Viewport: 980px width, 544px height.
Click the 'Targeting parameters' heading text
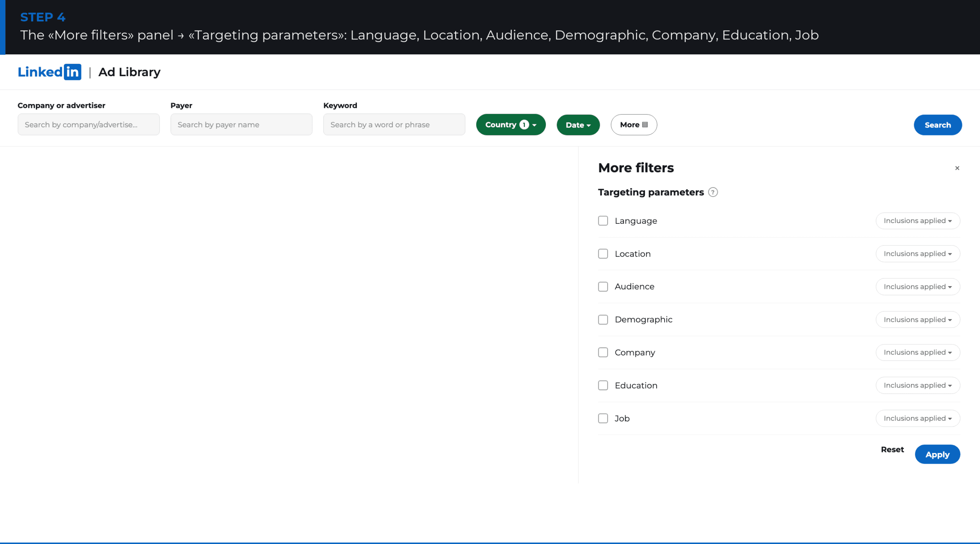(x=651, y=192)
